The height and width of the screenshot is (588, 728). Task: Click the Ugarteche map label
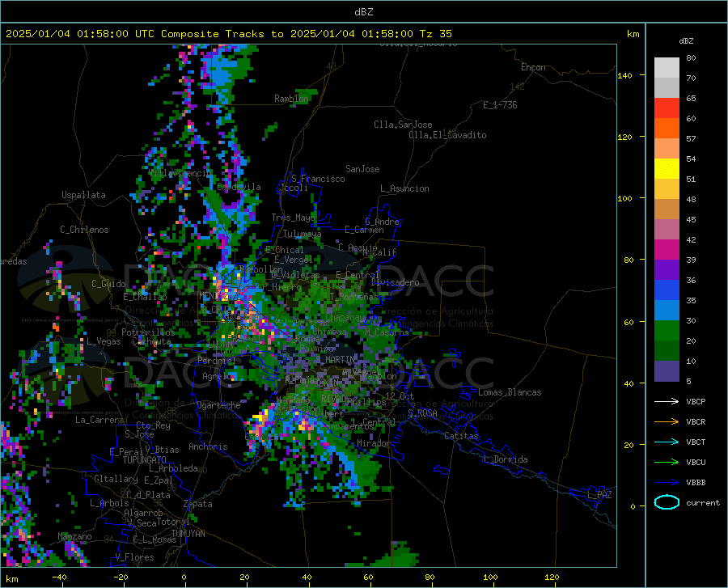tap(218, 405)
